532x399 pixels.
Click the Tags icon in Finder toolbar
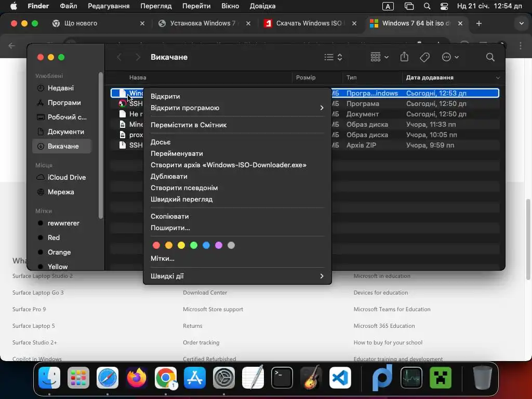tap(424, 57)
